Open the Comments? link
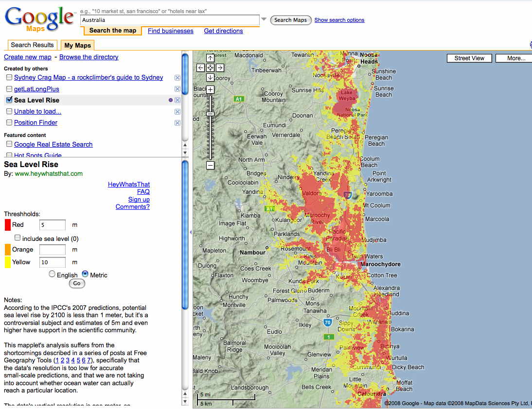Image resolution: width=532 pixels, height=409 pixels. pos(133,207)
